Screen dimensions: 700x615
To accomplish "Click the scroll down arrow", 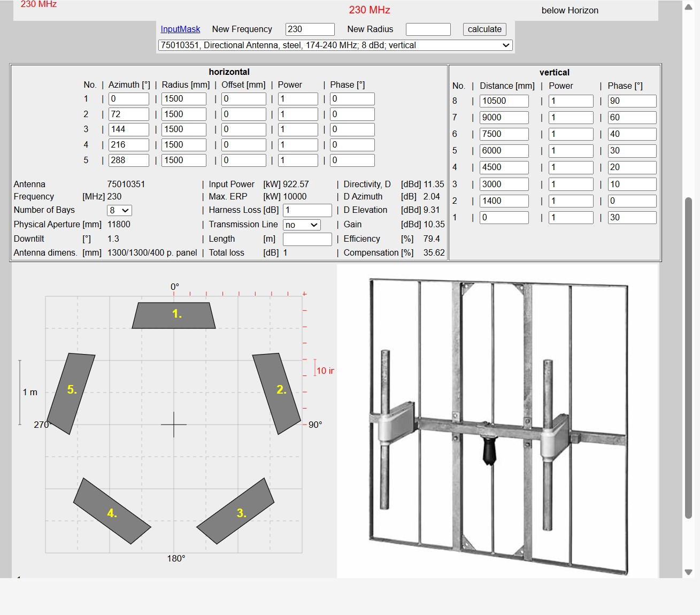I will [689, 572].
